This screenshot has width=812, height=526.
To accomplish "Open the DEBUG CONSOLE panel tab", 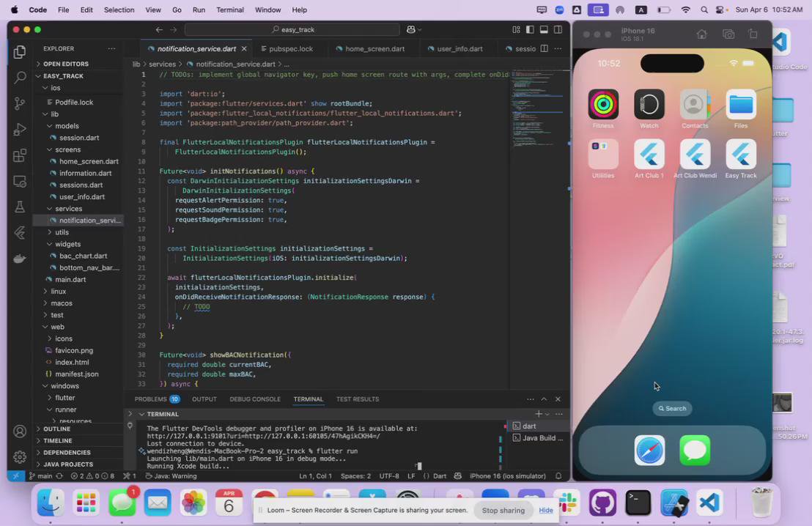I will point(255,399).
